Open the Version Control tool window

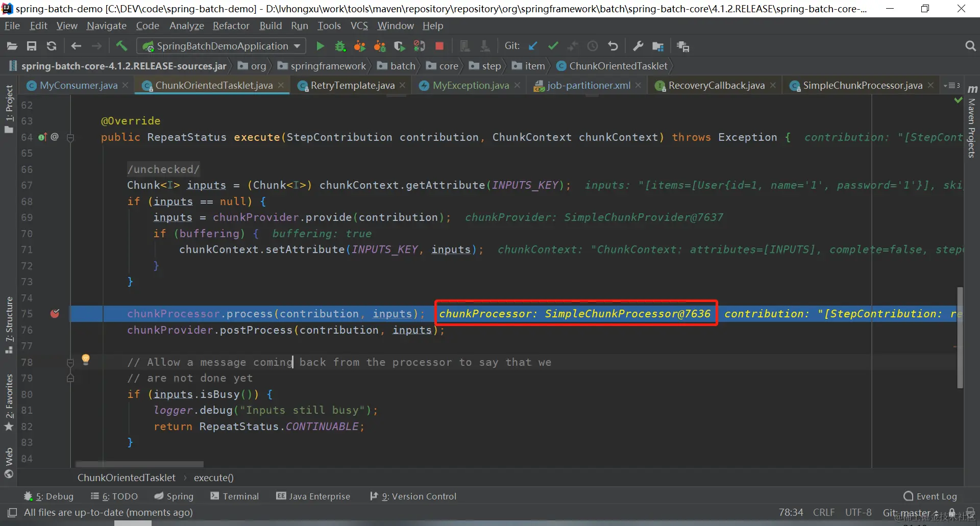tap(413, 496)
